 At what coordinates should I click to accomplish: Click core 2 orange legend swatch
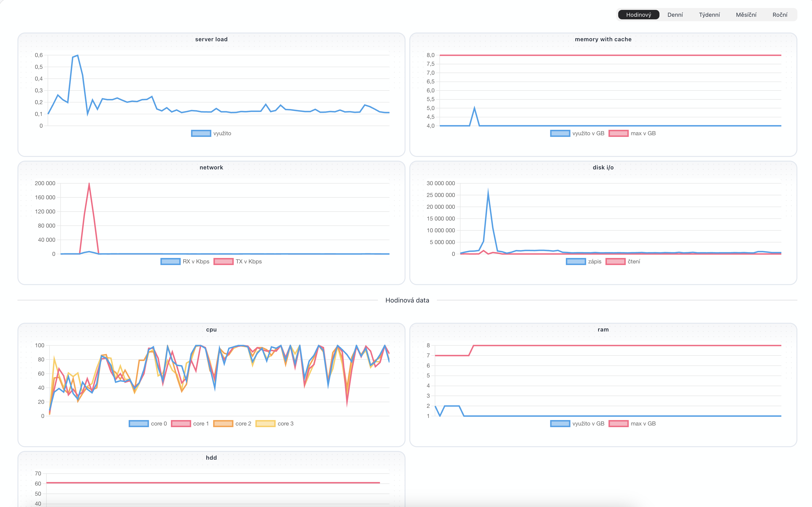(223, 424)
